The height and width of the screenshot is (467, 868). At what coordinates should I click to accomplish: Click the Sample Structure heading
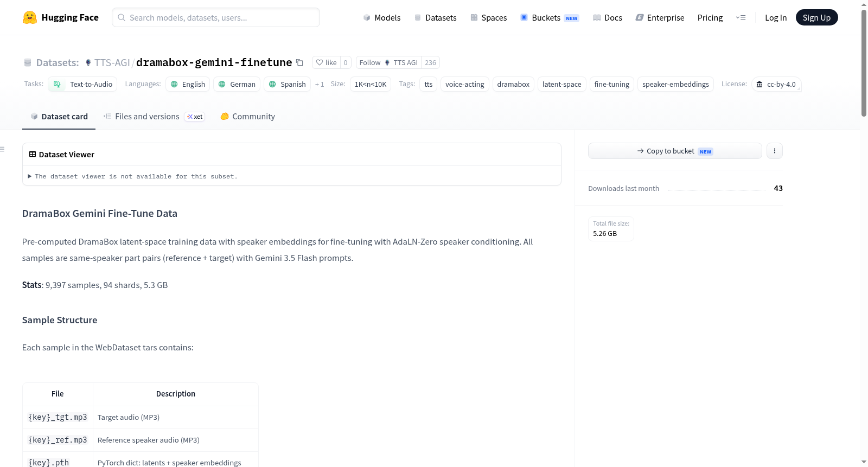[60, 320]
